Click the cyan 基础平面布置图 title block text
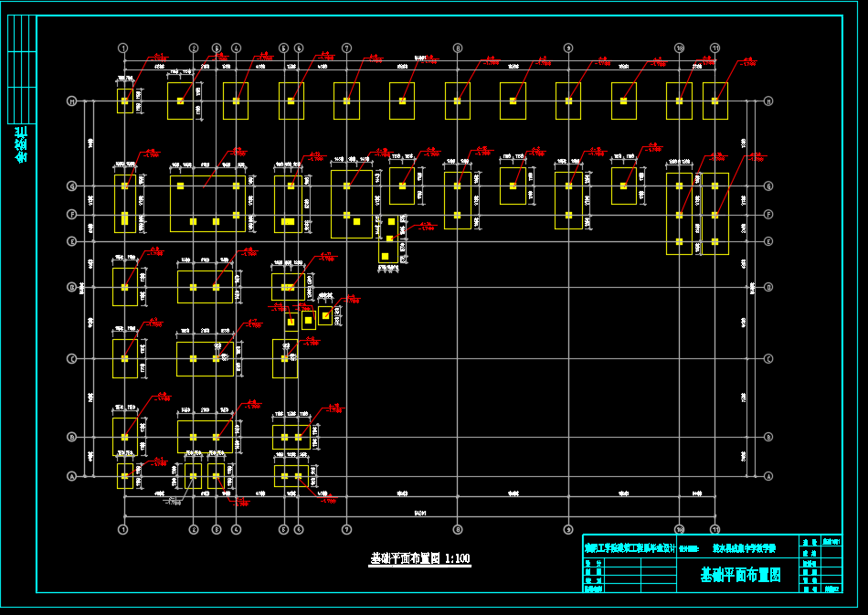 coord(740,575)
